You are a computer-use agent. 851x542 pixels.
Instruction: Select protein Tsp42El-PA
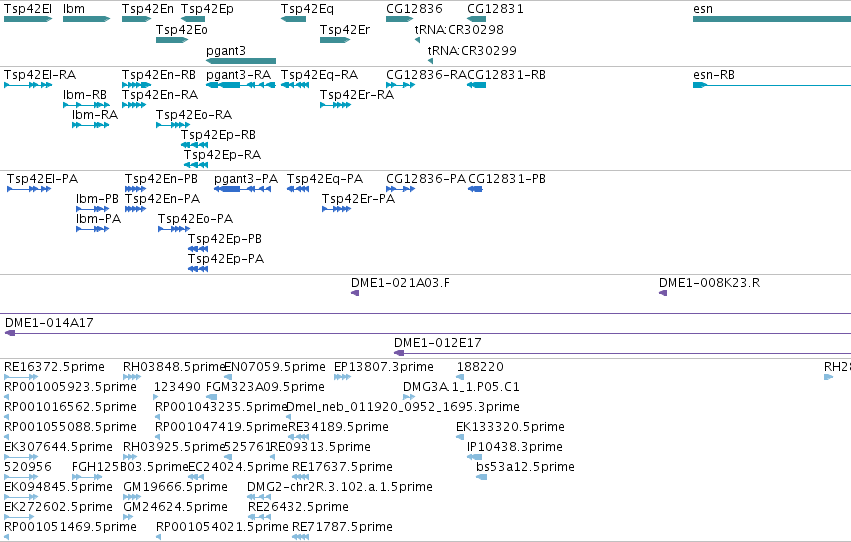[x=29, y=189]
